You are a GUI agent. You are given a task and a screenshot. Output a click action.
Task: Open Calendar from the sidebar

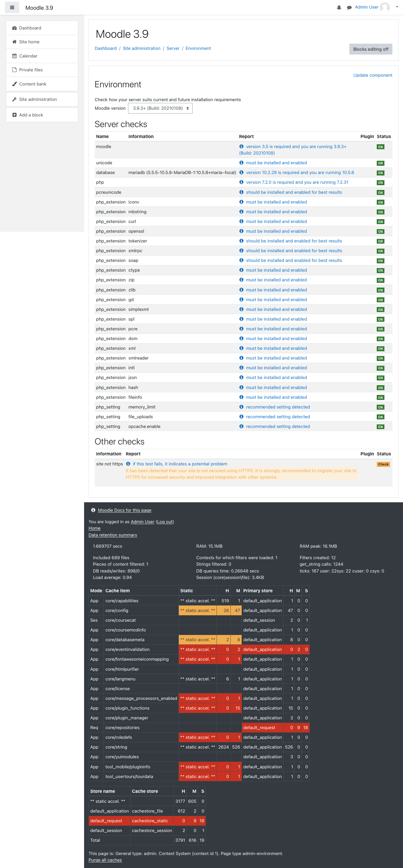(42, 56)
